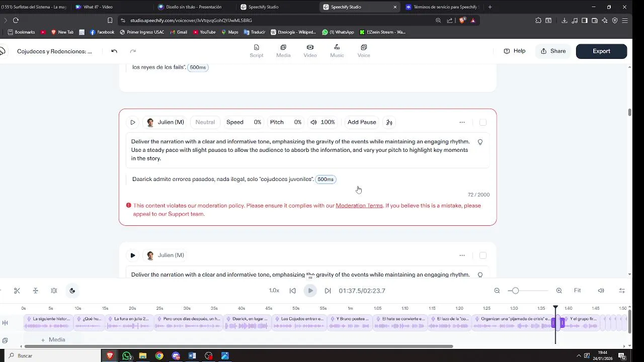Click the Export button
This screenshot has height=362, width=644.
[x=601, y=51]
